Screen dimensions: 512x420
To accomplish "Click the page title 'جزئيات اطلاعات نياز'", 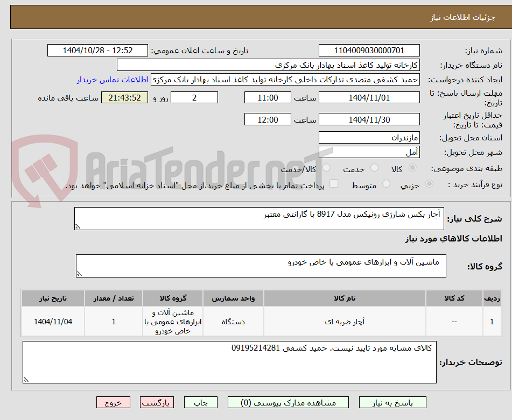I will [462, 17].
